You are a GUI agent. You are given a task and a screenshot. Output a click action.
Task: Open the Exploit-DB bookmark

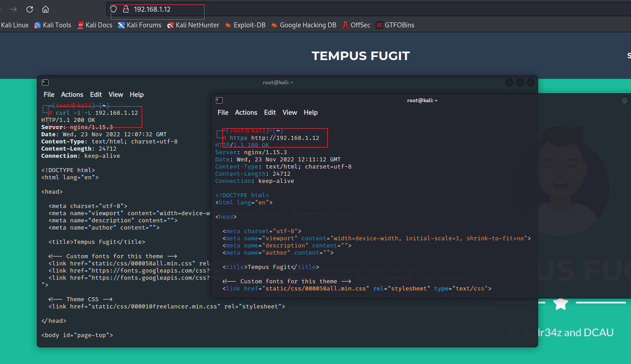coord(245,25)
